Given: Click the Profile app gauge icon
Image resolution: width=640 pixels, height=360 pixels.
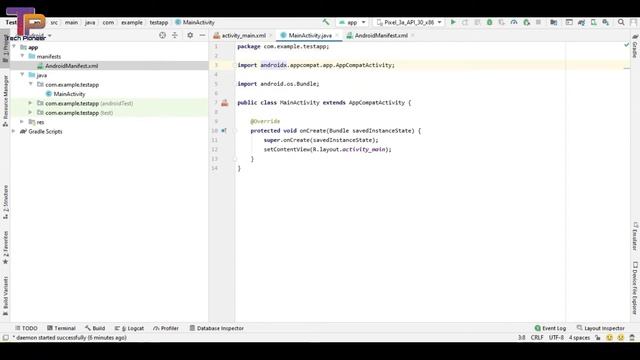Looking at the screenshot, I should 514,22.
